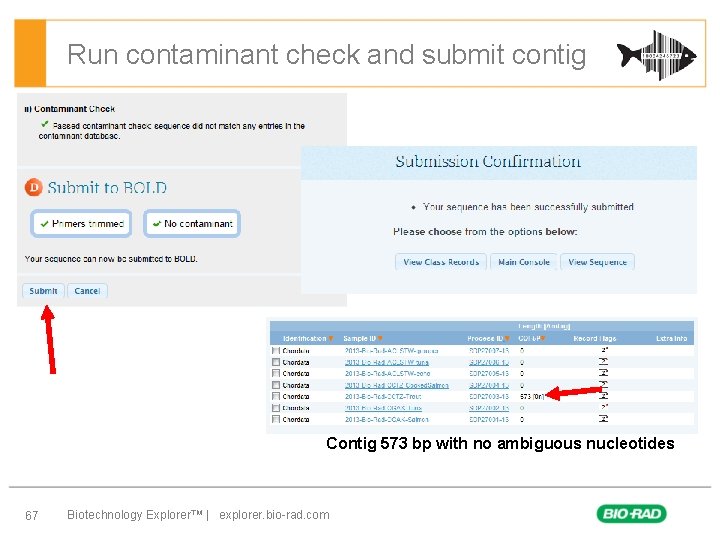Sort by Sample ID column arrow

(x=380, y=338)
